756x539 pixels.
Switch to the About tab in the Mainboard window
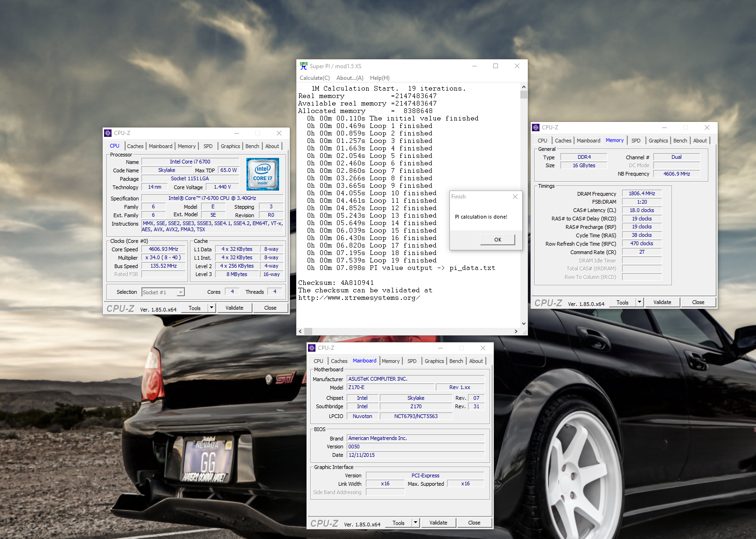476,361
